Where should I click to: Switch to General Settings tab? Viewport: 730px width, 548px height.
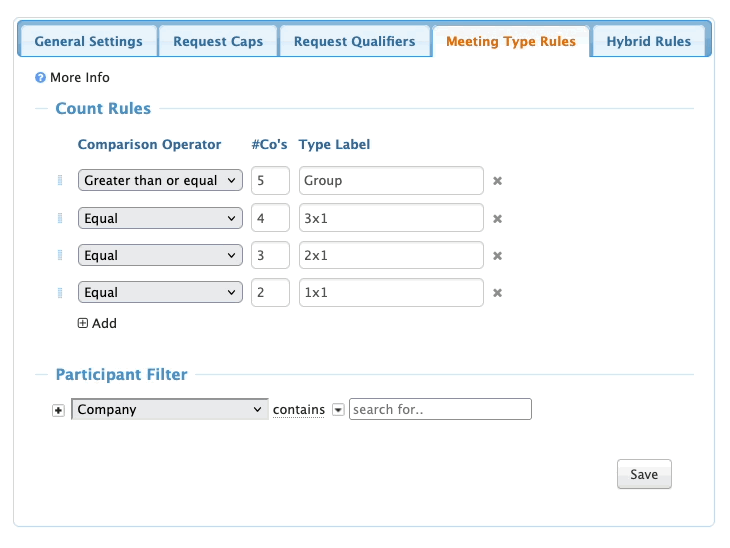(x=88, y=42)
